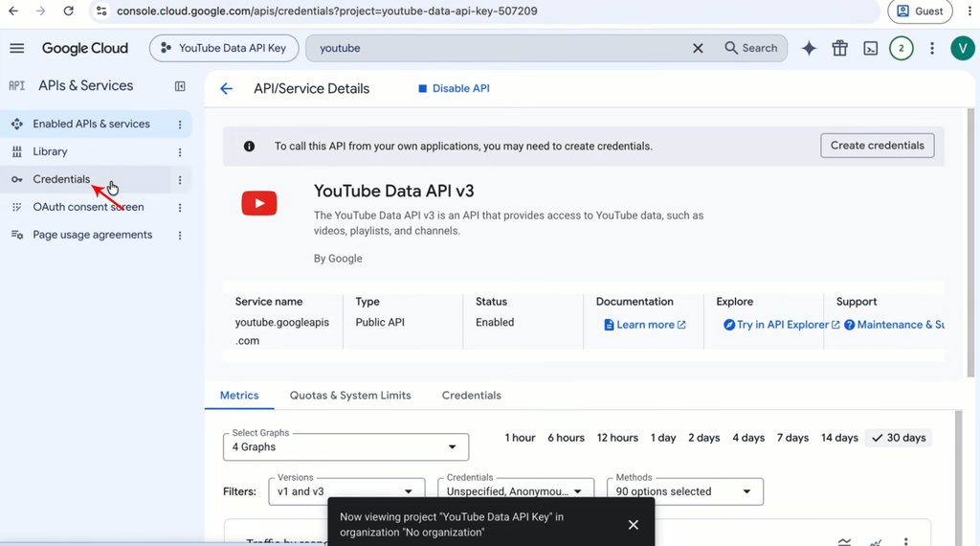Click the Google Cloud logo
The height and width of the screenshot is (546, 980).
(85, 48)
